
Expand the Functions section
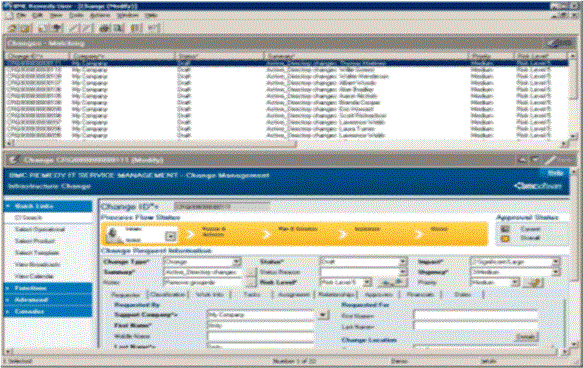tap(48, 288)
